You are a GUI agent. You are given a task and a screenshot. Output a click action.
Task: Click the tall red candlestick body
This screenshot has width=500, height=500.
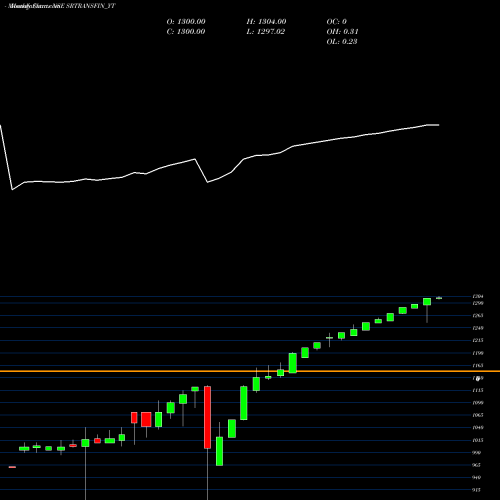[207, 417]
